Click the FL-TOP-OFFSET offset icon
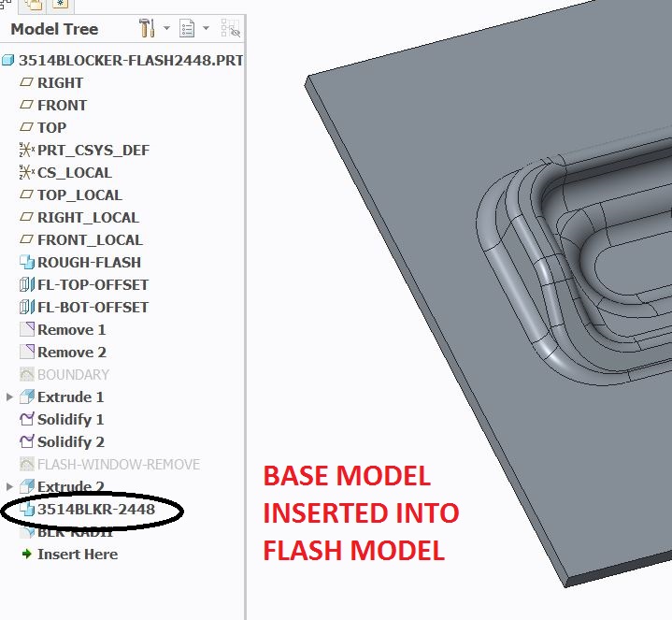The height and width of the screenshot is (620, 672). pos(27,284)
